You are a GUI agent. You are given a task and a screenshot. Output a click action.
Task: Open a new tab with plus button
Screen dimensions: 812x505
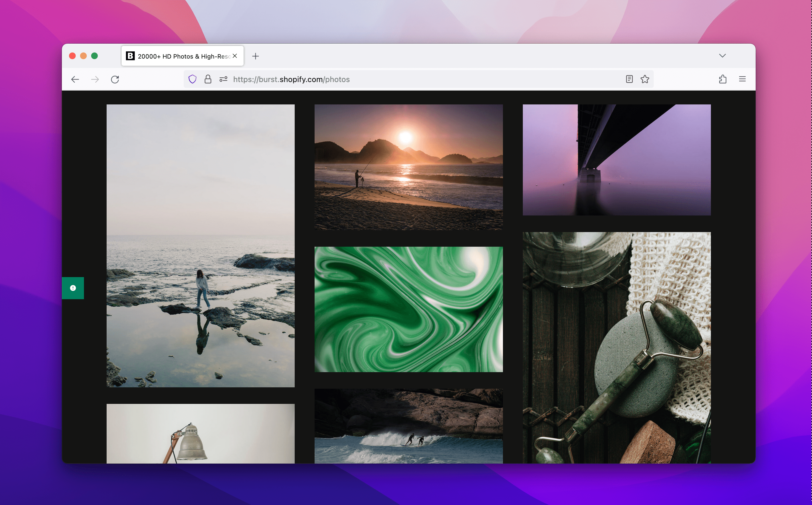click(x=255, y=56)
